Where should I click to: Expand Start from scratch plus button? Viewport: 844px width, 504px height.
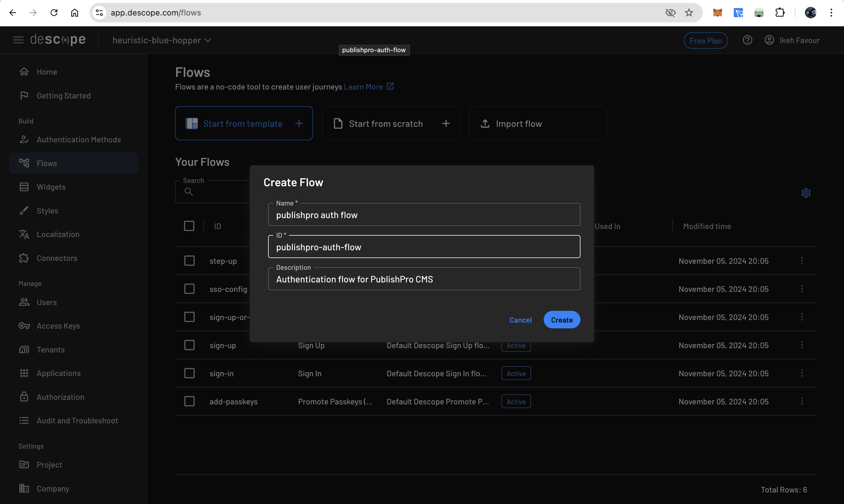pyautogui.click(x=446, y=124)
